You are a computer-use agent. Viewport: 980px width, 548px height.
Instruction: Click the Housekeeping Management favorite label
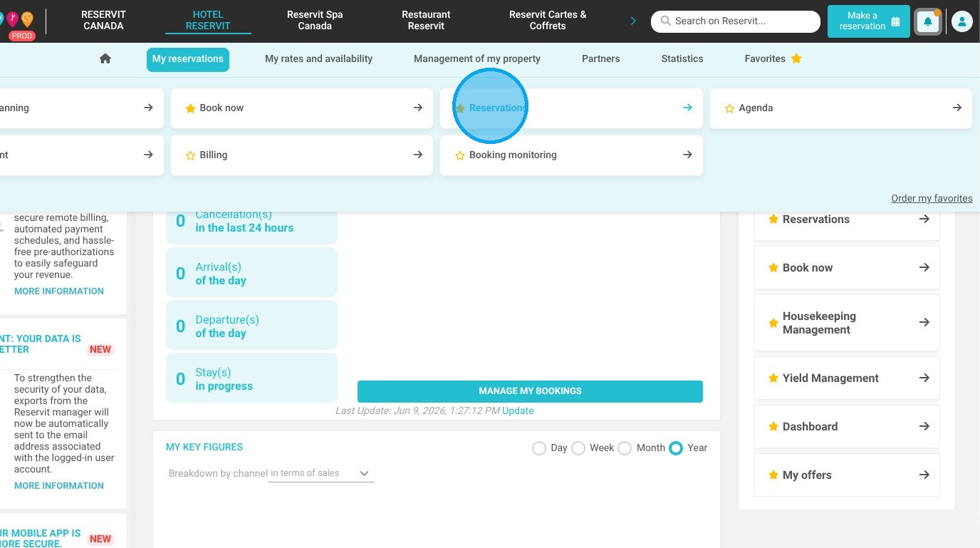click(x=819, y=323)
